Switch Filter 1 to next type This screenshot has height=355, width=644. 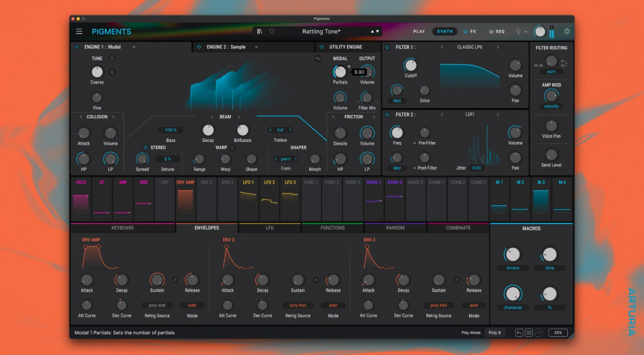point(498,47)
